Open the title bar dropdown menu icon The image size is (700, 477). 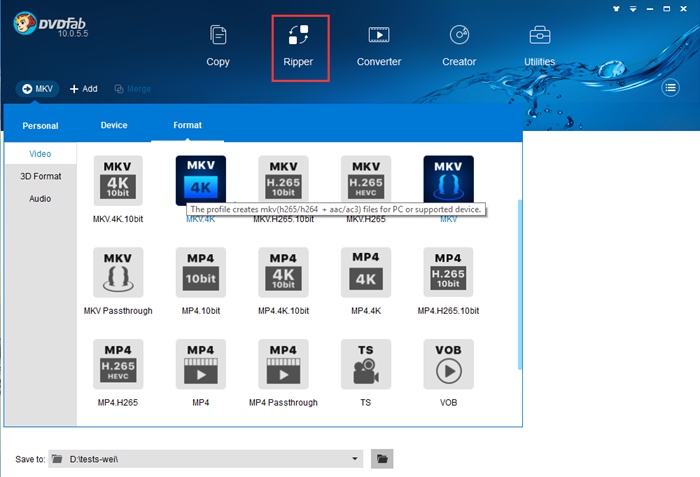pos(633,8)
